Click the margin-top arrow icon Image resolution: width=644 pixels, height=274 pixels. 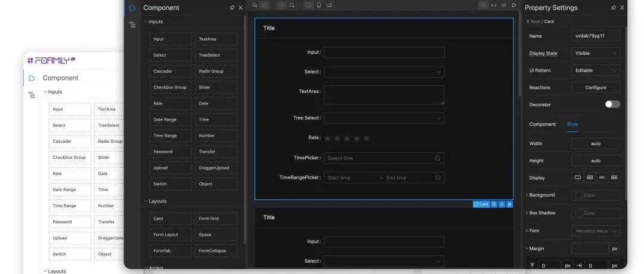point(532,266)
